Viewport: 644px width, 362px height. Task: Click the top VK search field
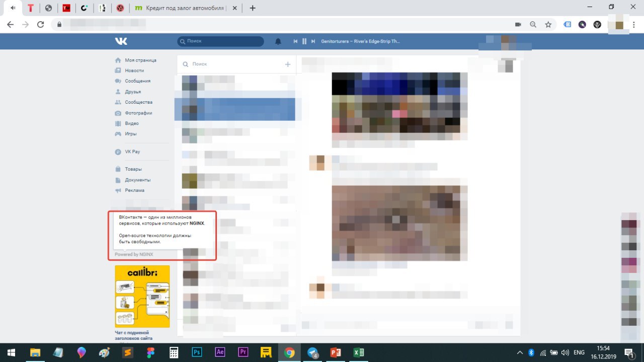click(220, 41)
